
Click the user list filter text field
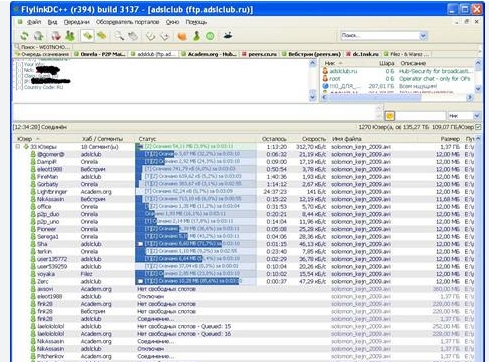click(421, 116)
